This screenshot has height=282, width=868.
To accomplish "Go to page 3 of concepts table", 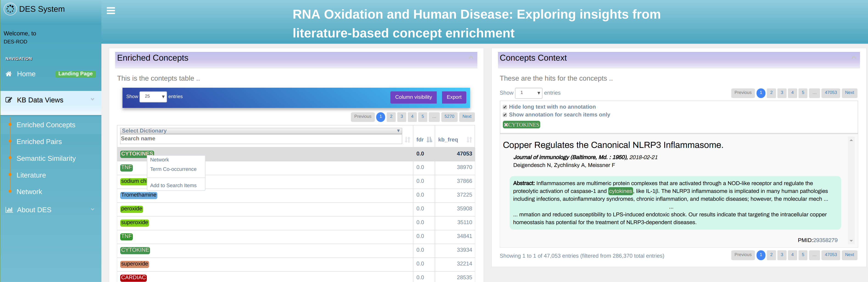I will (402, 117).
